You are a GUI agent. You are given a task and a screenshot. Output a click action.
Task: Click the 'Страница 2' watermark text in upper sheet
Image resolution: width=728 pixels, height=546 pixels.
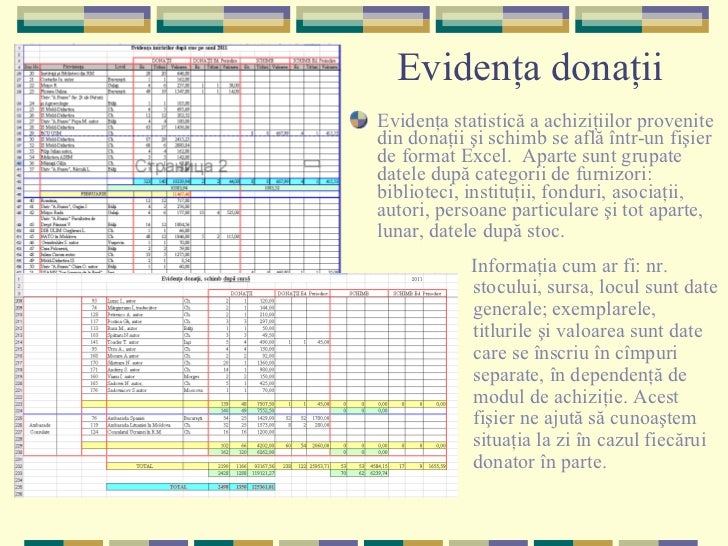[181, 166]
